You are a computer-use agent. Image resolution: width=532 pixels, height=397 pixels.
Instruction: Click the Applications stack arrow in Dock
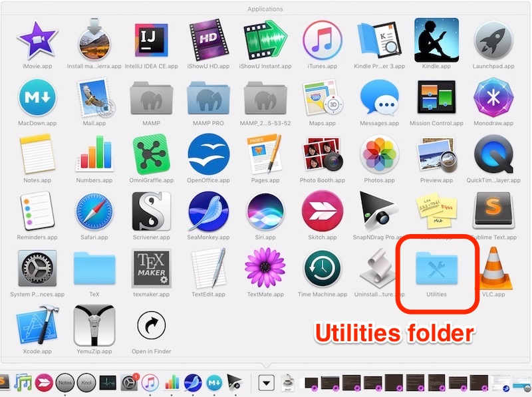(x=267, y=383)
